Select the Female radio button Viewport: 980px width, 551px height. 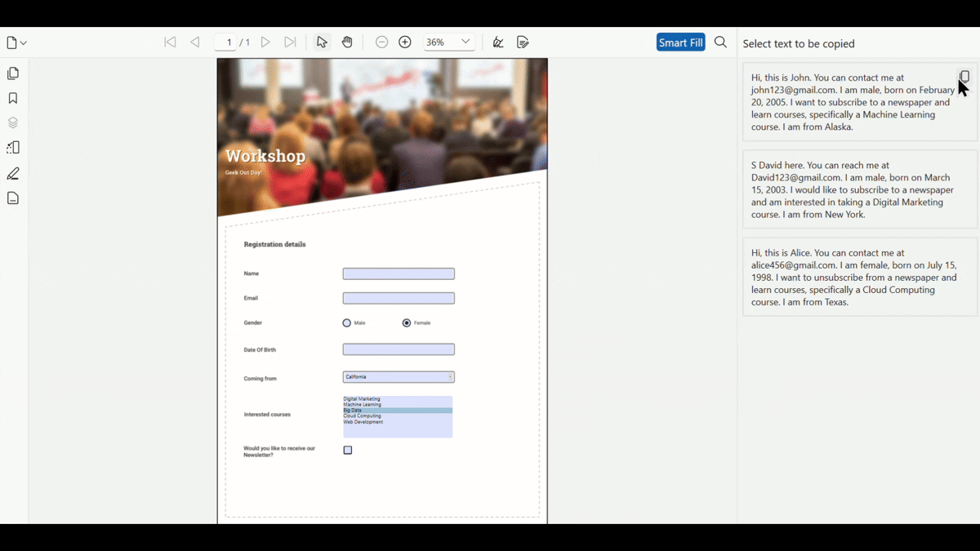pos(407,323)
